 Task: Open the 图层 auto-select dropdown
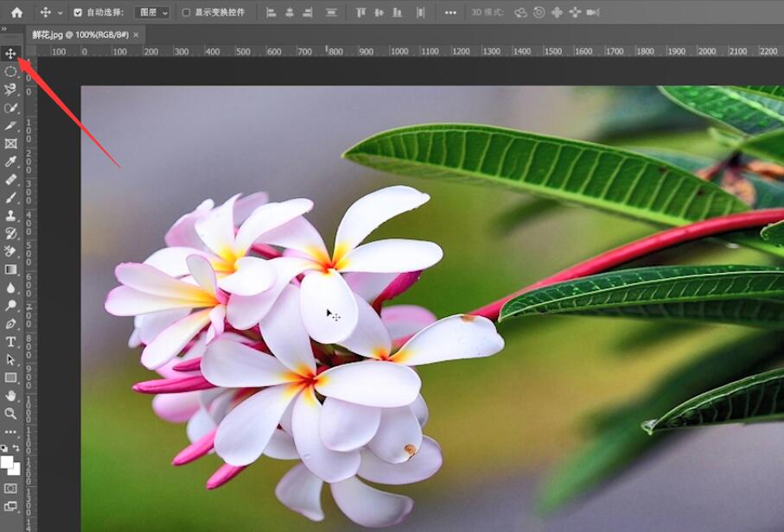tap(152, 12)
